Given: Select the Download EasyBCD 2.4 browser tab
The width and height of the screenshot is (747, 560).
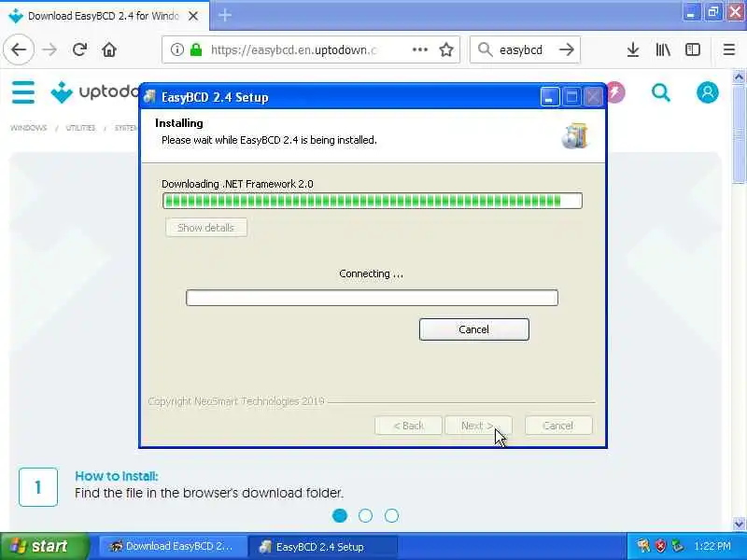Looking at the screenshot, I should tap(105, 16).
